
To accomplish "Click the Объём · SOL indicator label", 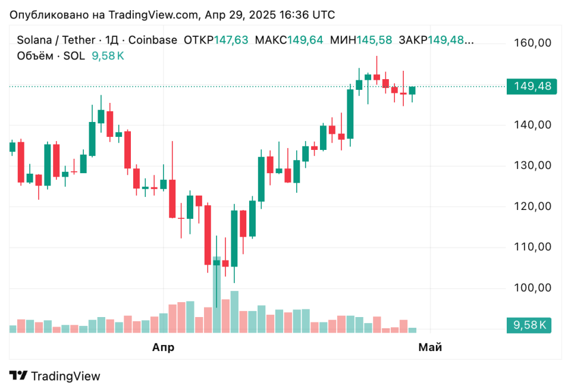I will tap(51, 56).
